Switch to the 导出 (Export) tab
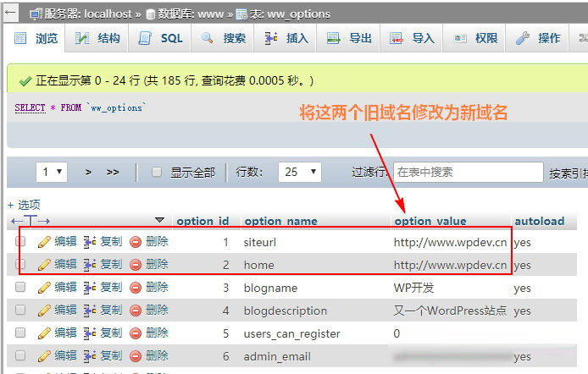 click(x=349, y=38)
